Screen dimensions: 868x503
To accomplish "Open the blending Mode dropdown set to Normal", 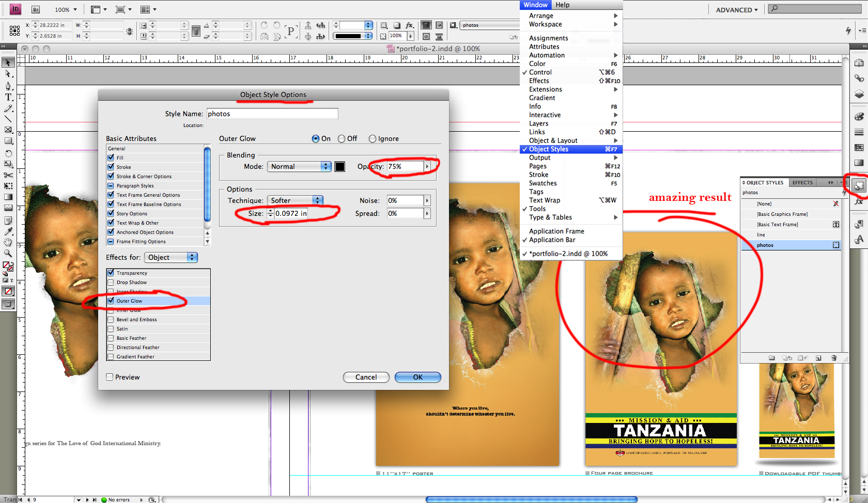I will [x=299, y=166].
